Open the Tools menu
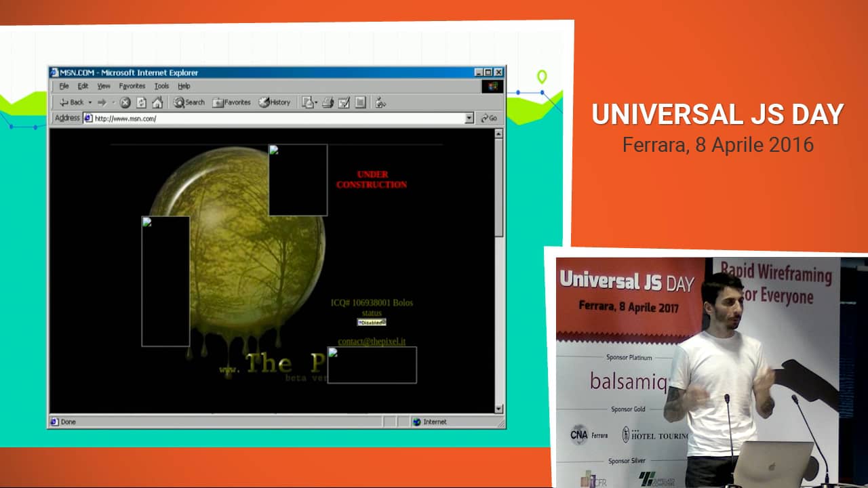Image resolution: width=868 pixels, height=488 pixels. 161,86
